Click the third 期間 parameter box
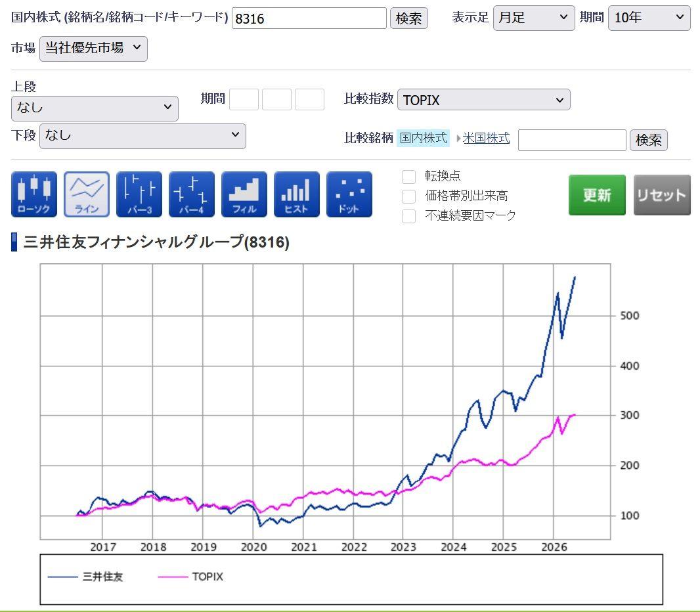700x612 pixels. point(309,99)
